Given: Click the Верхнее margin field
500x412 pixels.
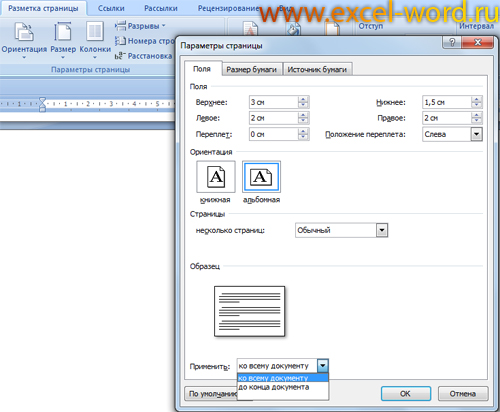Looking at the screenshot, I should pos(273,102).
